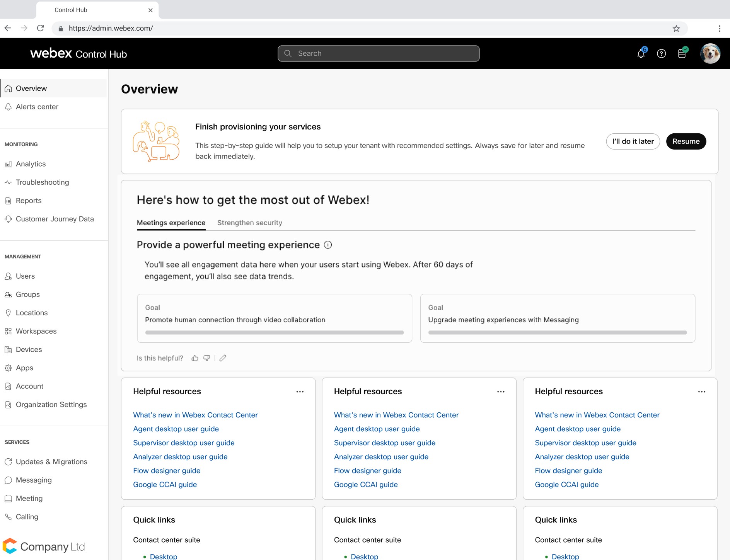Viewport: 730px width, 560px height.
Task: Open the notifications bell icon
Action: [x=641, y=53]
